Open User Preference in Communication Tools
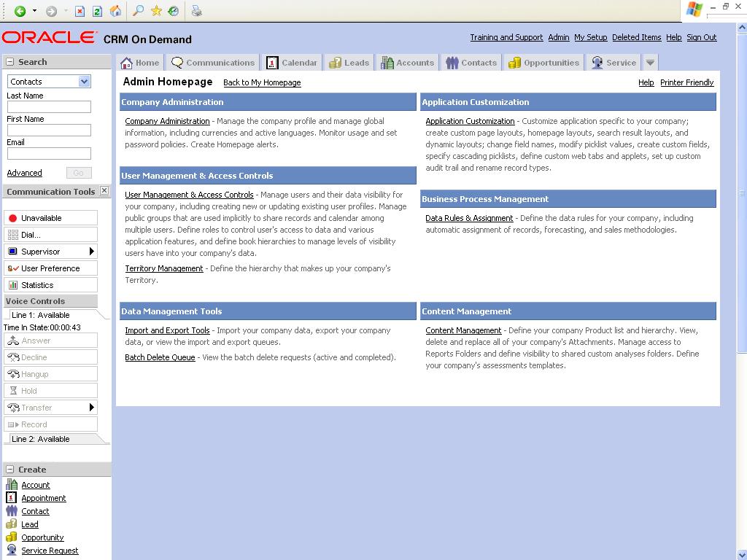This screenshot has width=747, height=560. [x=50, y=268]
